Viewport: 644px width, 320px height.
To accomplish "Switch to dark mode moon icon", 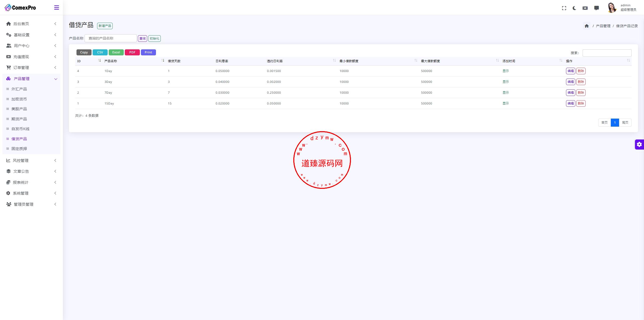I will (x=574, y=8).
